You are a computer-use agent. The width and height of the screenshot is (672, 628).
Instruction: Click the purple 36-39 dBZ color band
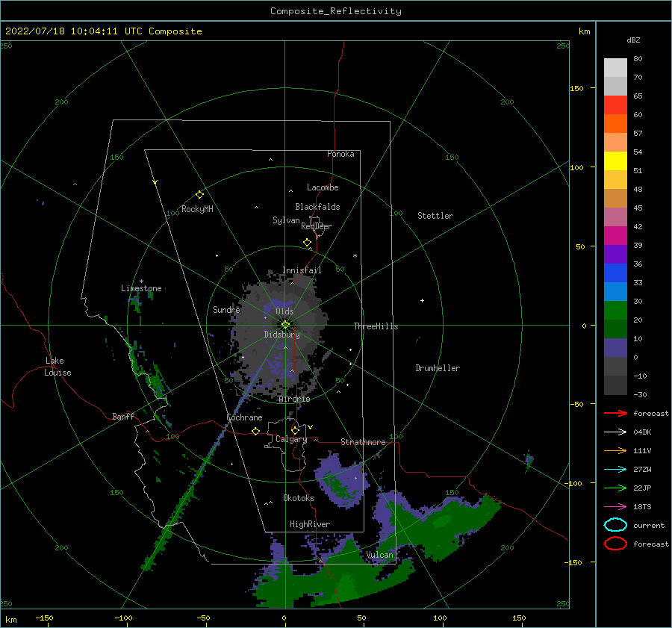coord(615,255)
